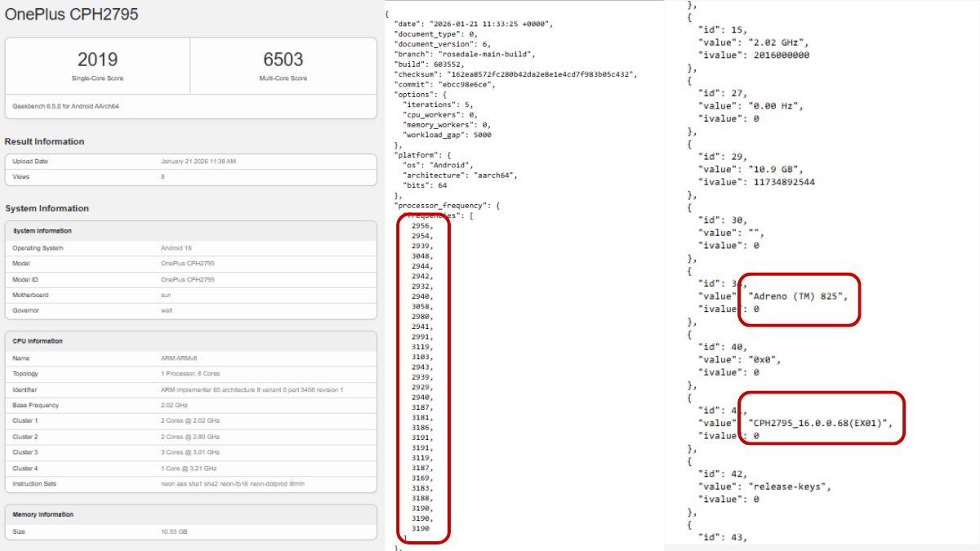The image size is (980, 551).
Task: Click the CPU Information table header
Action: click(38, 341)
